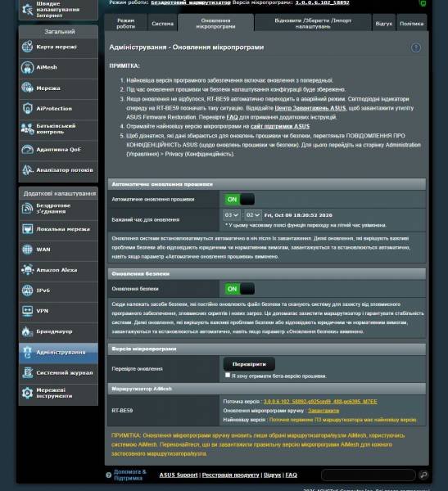The width and height of the screenshot is (448, 491).
Task: Click the local network monitor icon
Action: pyautogui.click(x=27, y=229)
